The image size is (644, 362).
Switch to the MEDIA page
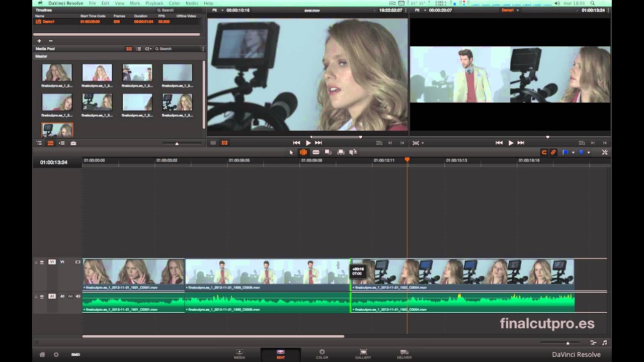coord(239,354)
